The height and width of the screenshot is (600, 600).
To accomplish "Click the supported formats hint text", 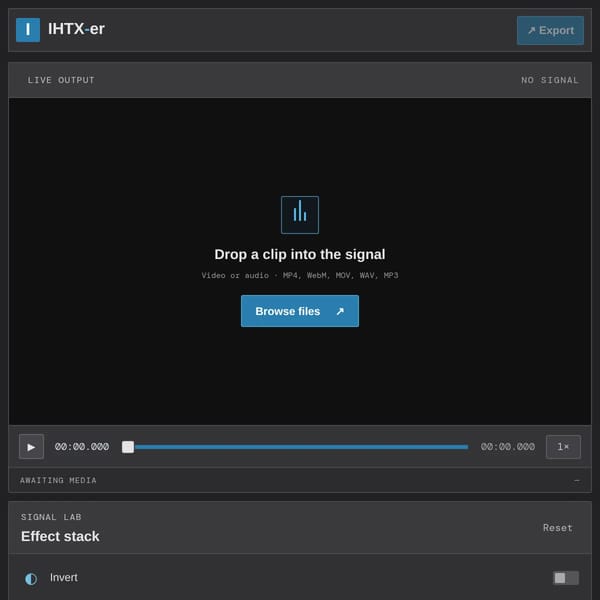I will 300,275.
